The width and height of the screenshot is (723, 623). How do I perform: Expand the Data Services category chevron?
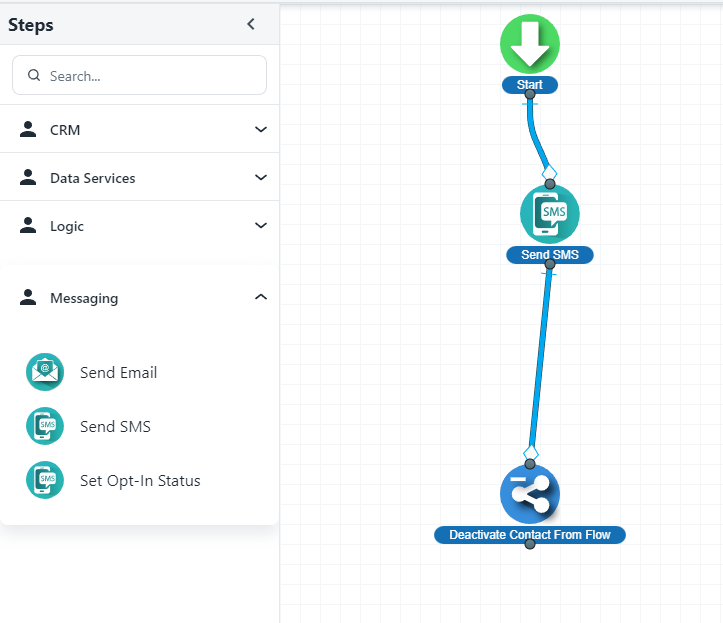(261, 178)
